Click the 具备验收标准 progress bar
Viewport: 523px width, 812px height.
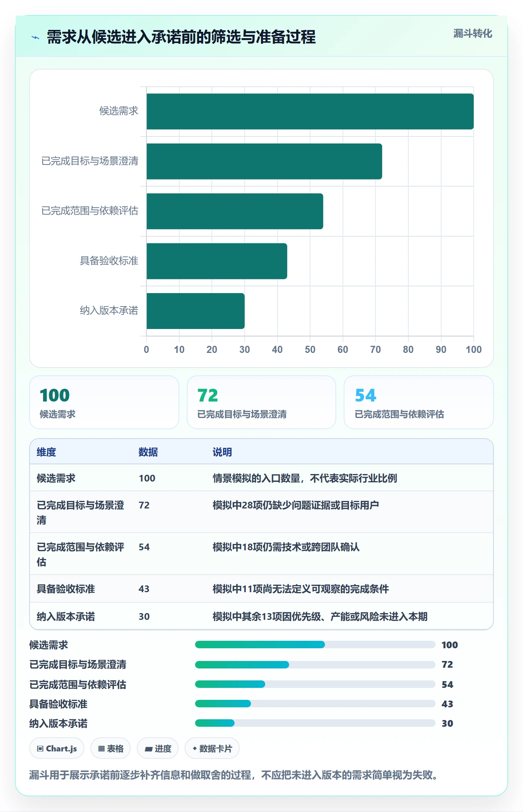point(315,704)
